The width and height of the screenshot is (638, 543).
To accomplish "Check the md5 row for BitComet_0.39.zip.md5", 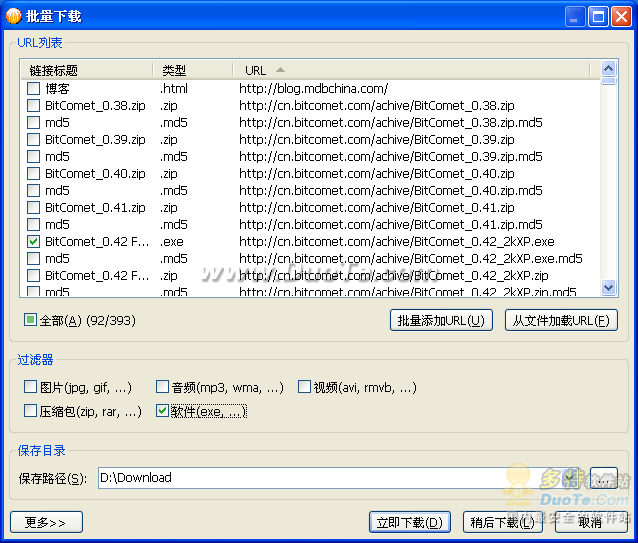I will tap(33, 157).
